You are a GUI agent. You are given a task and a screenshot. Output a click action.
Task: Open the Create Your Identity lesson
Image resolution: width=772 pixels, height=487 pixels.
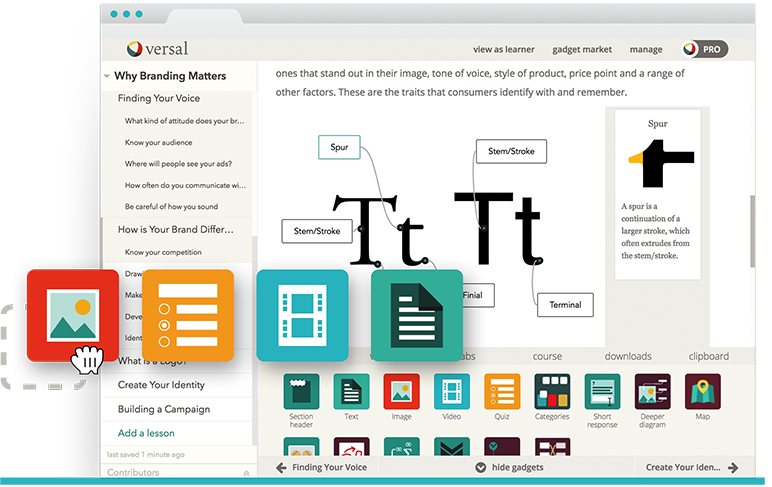[x=161, y=385]
